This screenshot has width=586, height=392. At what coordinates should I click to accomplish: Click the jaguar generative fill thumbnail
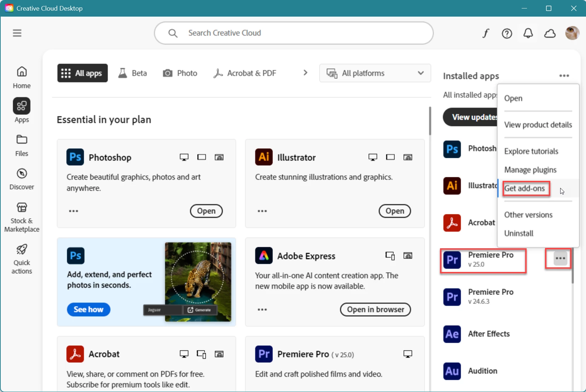pyautogui.click(x=198, y=282)
